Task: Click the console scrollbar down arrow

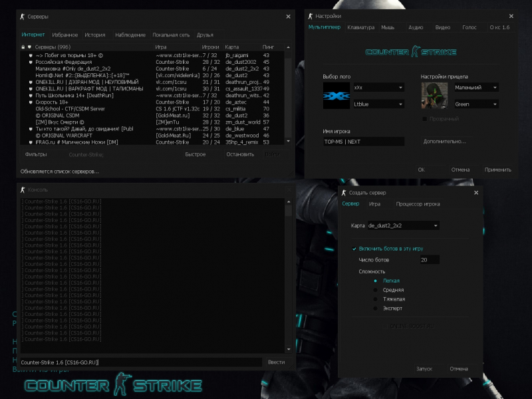Action: pyautogui.click(x=289, y=350)
